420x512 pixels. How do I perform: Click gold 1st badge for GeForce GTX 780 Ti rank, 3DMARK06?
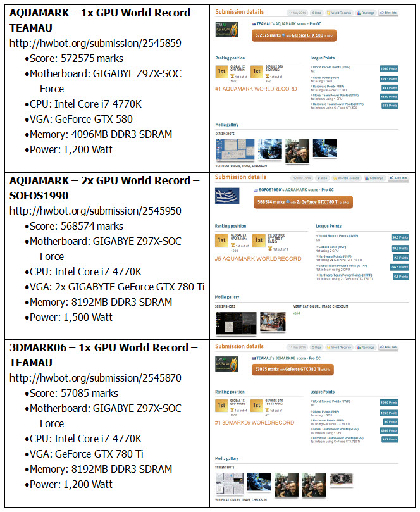(257, 406)
